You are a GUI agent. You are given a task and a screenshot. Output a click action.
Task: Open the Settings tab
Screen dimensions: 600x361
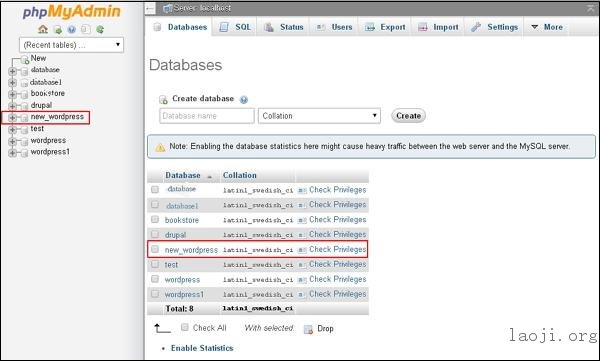[x=494, y=27]
